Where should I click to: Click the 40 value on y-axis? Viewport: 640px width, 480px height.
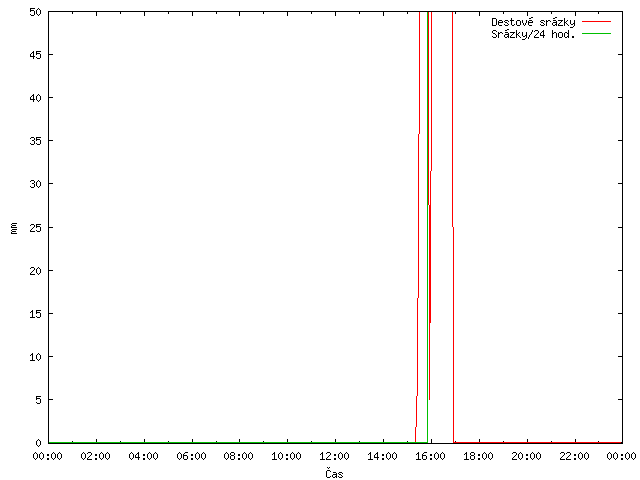tap(36, 98)
